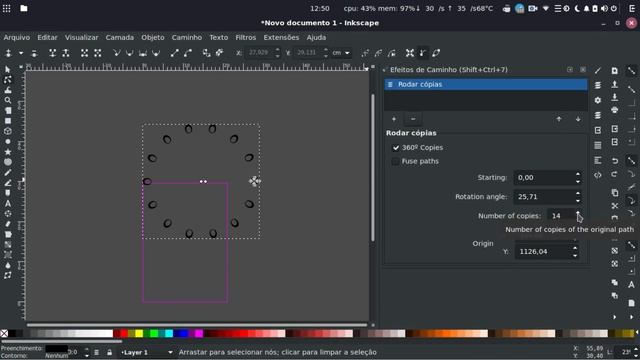Select the Rectangle tool
The height and width of the screenshot is (360, 640).
point(8,121)
